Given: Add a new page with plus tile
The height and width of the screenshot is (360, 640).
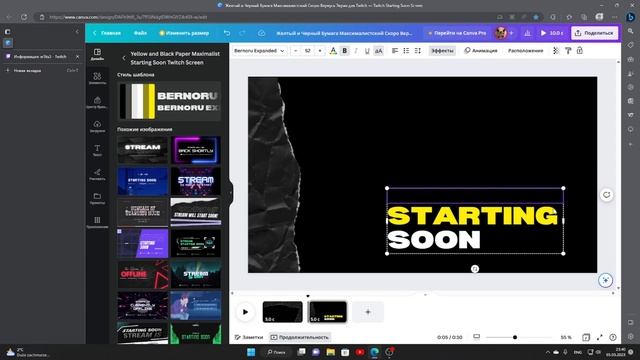Looking at the screenshot, I should tap(368, 312).
